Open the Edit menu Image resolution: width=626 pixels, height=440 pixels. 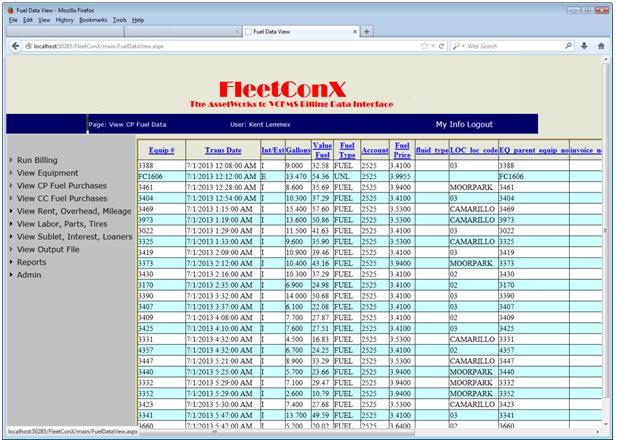[28, 20]
